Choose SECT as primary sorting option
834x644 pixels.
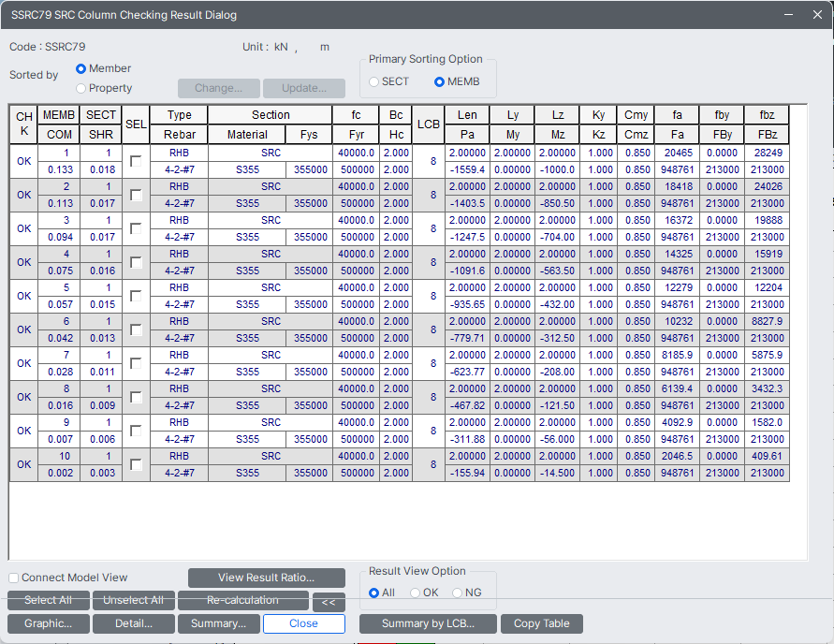(x=373, y=81)
